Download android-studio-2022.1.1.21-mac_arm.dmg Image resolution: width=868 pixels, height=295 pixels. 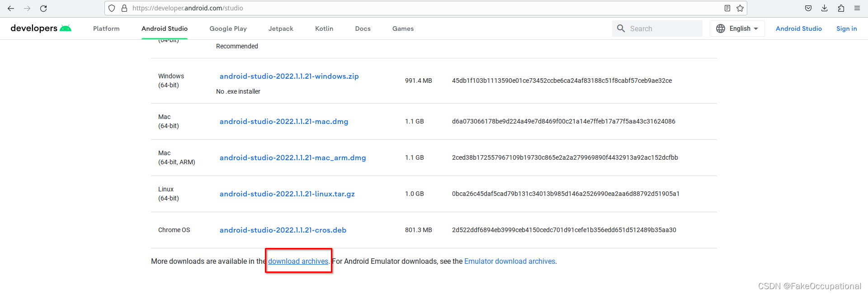pyautogui.click(x=293, y=158)
